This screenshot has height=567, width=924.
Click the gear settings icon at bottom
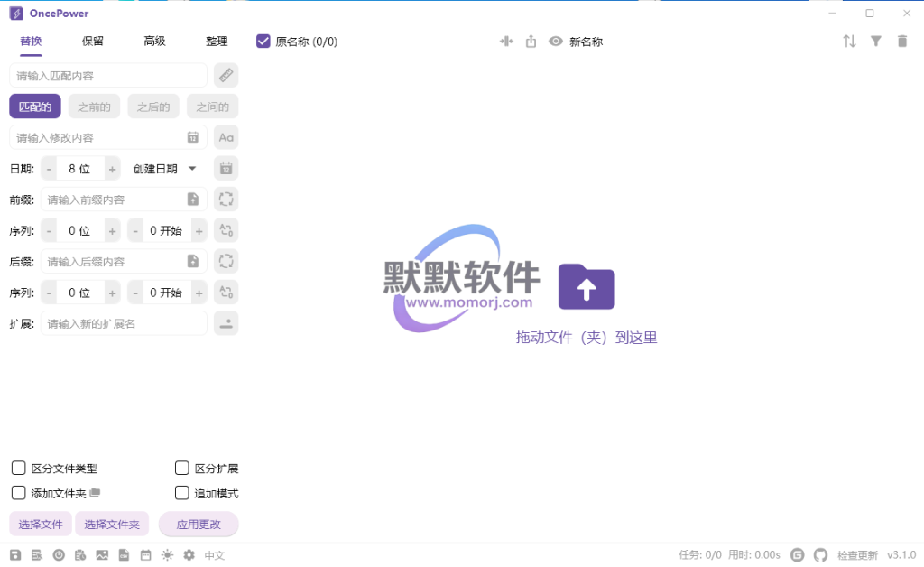pyautogui.click(x=189, y=555)
